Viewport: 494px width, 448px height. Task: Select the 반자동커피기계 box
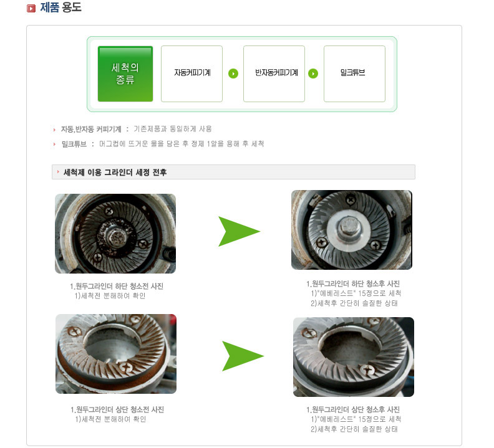click(274, 74)
